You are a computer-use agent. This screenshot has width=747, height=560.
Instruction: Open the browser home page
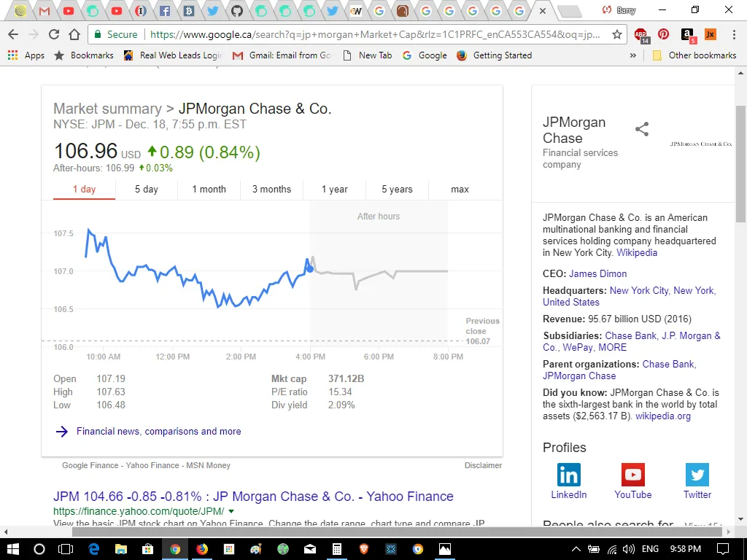(74, 34)
